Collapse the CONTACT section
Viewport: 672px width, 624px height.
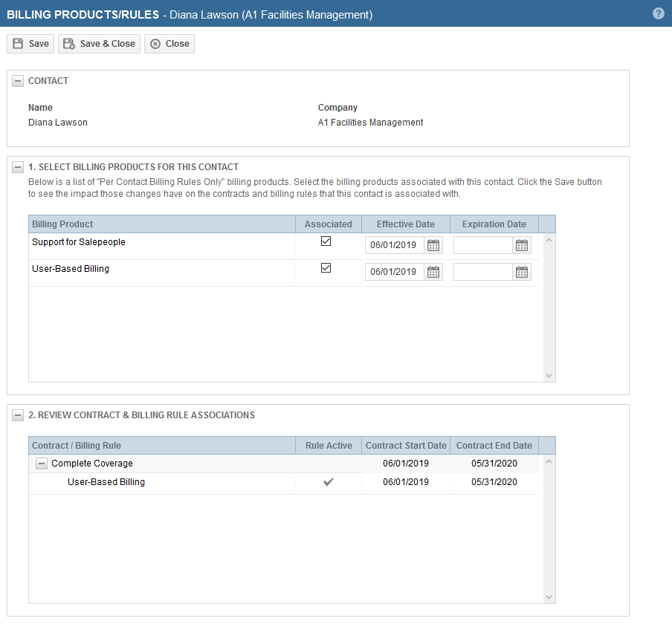(17, 80)
